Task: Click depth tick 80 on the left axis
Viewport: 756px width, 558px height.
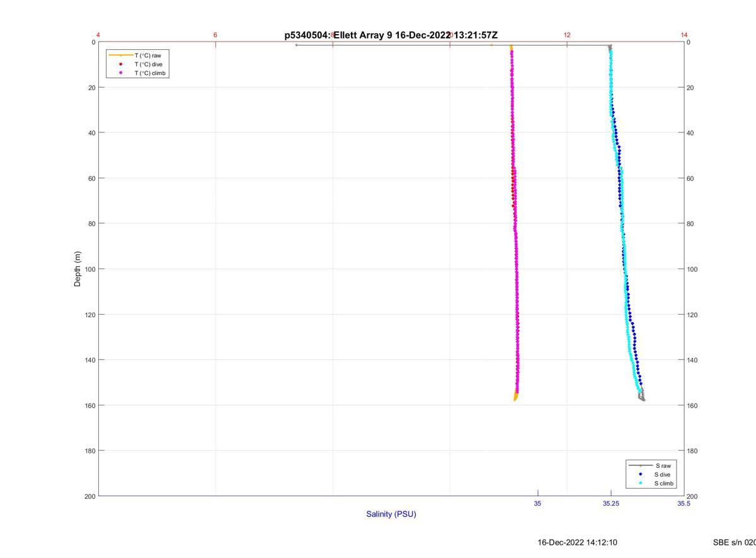Action: click(x=92, y=224)
